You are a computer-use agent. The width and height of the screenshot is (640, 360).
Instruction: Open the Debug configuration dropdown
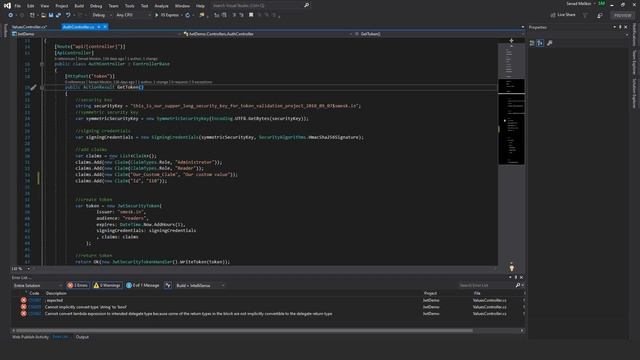(102, 15)
